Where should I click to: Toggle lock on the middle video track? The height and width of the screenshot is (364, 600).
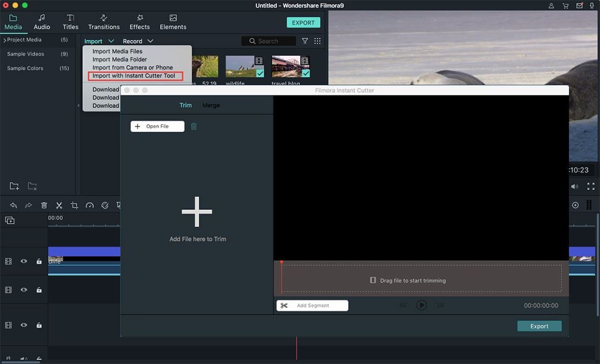pyautogui.click(x=39, y=290)
